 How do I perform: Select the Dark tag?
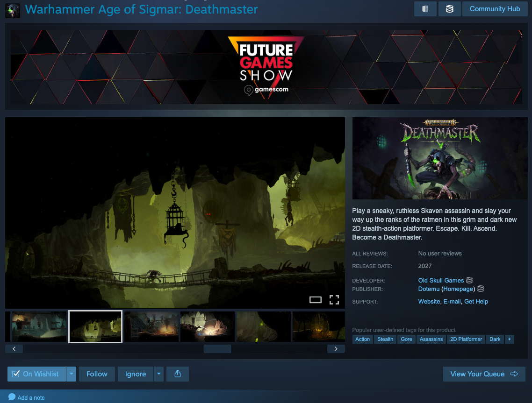pyautogui.click(x=495, y=339)
